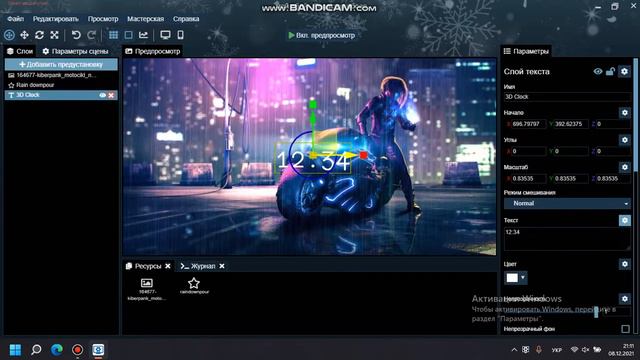Viewport: 640px width, 360px height.
Task: Edit the Начало Y value 392.62375
Action: coord(571,124)
